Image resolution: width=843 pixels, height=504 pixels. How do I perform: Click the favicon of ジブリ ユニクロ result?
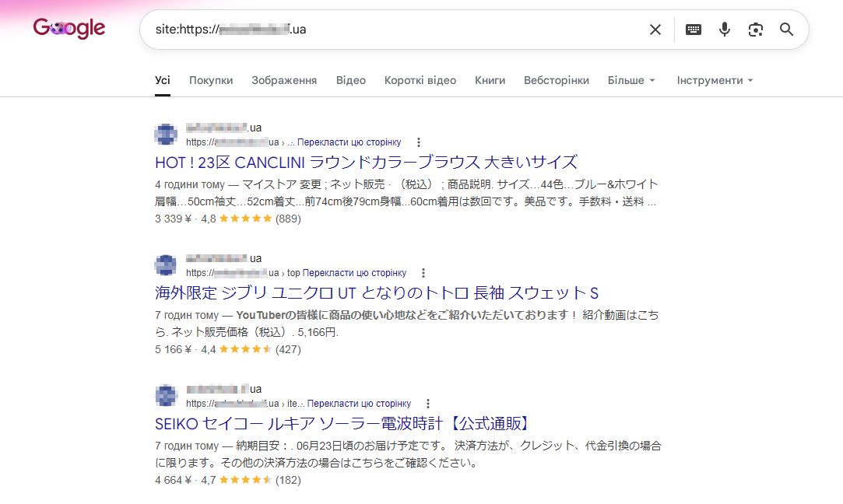coord(166,265)
